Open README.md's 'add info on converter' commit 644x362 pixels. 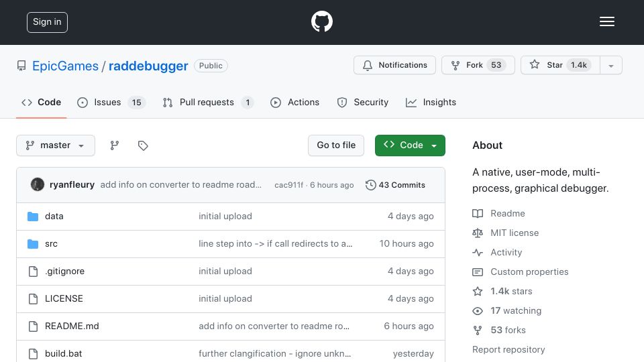274,326
